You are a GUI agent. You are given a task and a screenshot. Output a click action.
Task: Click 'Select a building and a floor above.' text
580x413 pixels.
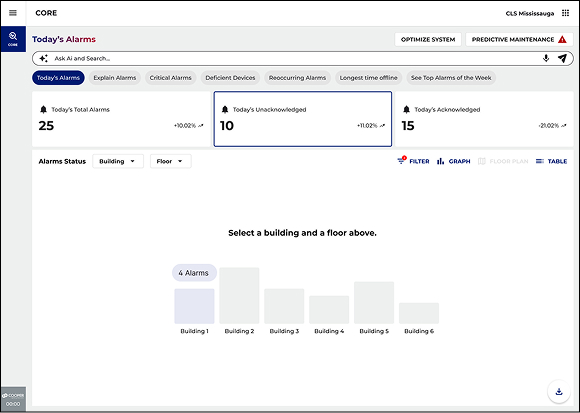[302, 233]
